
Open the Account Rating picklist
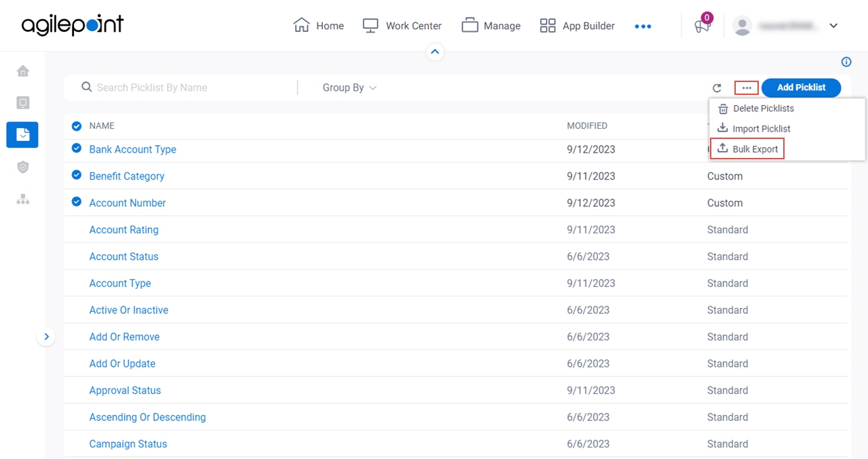(124, 230)
